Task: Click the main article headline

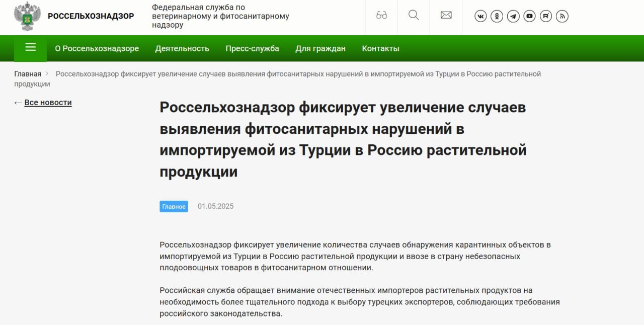Action: [343, 139]
